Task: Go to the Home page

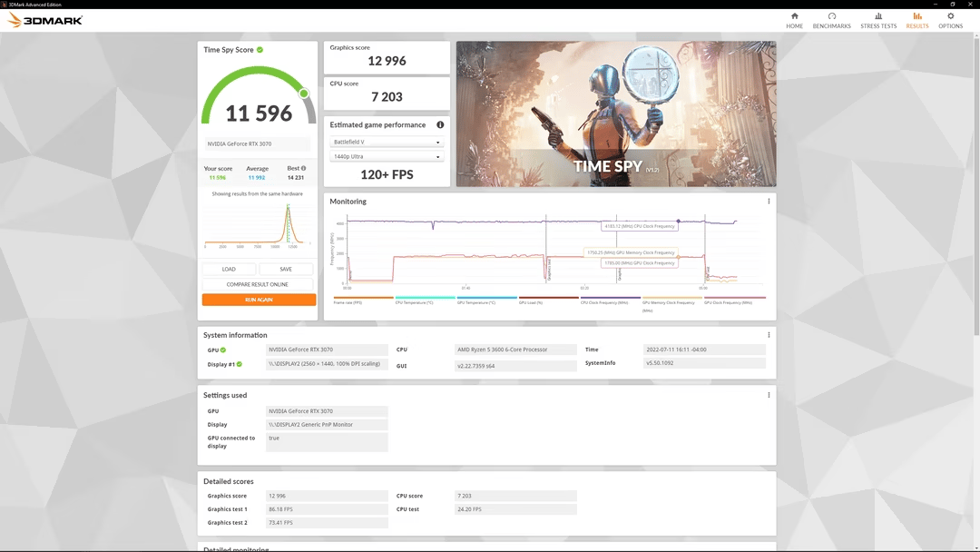Action: click(x=794, y=21)
